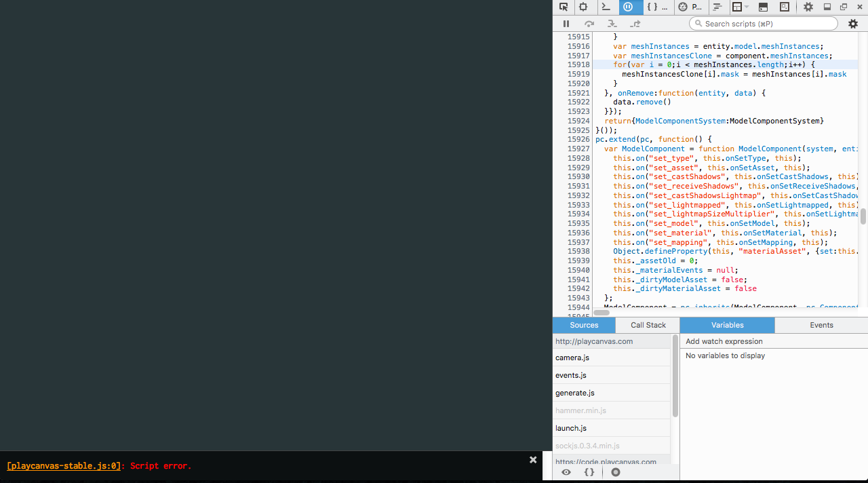The width and height of the screenshot is (868, 483).
Task: Open toolbox options gear icon
Action: click(808, 7)
